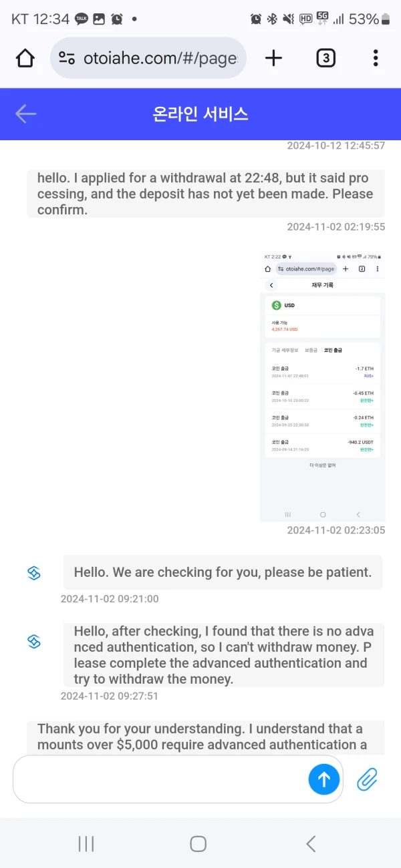Image resolution: width=401 pixels, height=868 pixels.
Task: Tap the first support agent avatar
Action: coord(34,573)
